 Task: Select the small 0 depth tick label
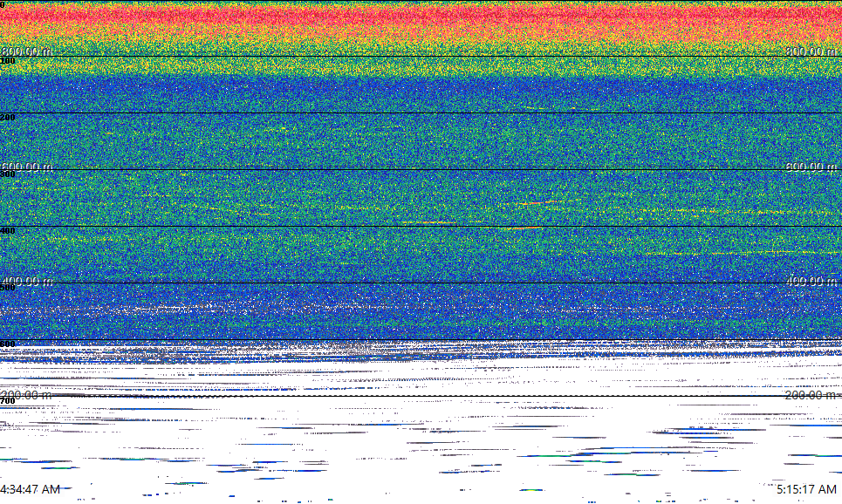[3, 4]
